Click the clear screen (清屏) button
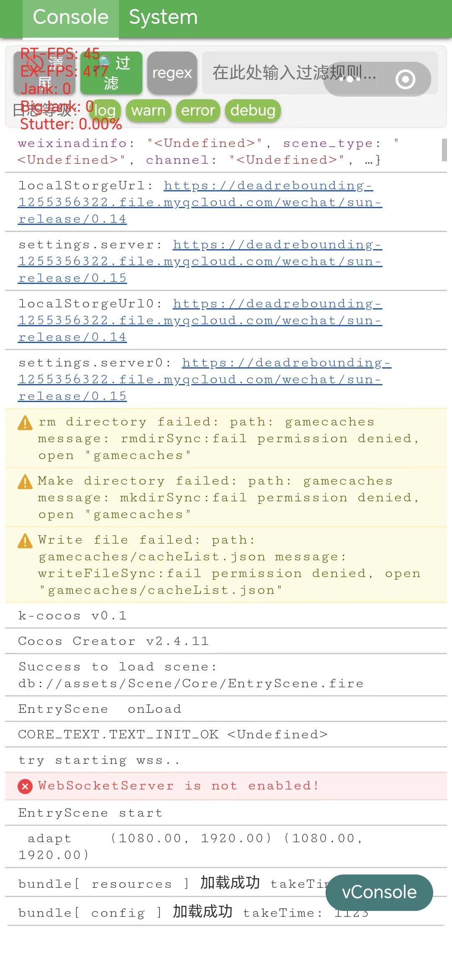Image resolution: width=452 pixels, height=980 pixels. click(x=44, y=73)
